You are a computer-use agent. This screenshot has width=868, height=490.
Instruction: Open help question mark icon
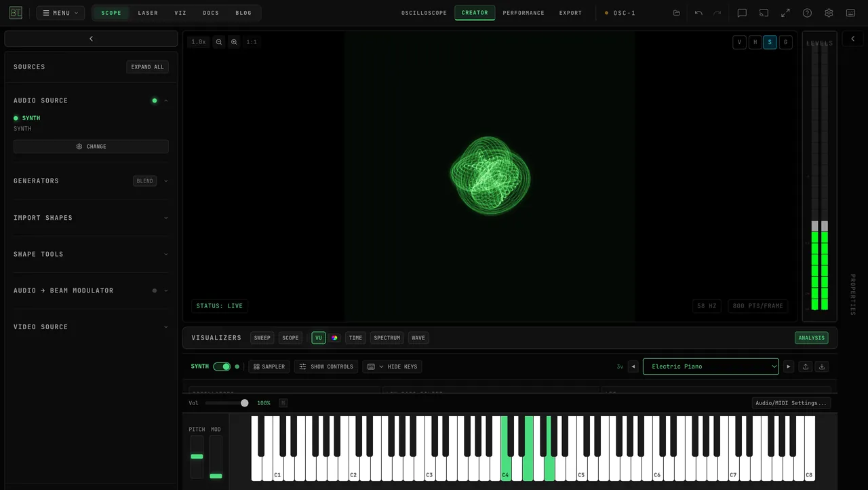pos(807,13)
